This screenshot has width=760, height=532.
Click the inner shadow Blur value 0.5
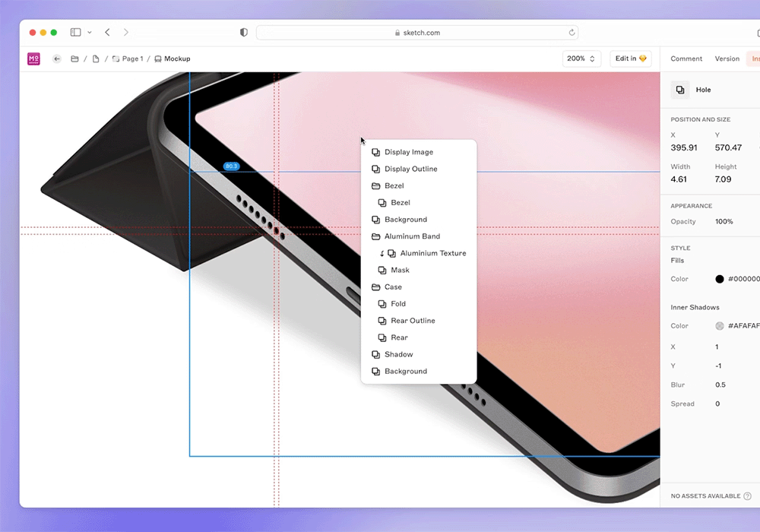point(720,385)
